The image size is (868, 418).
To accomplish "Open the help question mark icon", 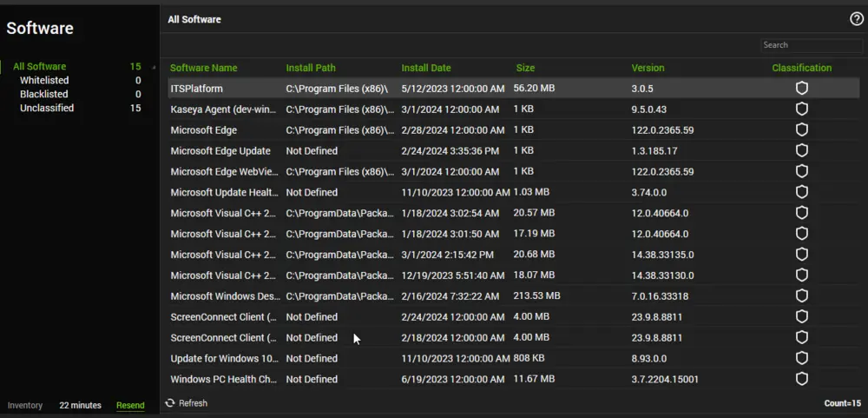I will 857,19.
